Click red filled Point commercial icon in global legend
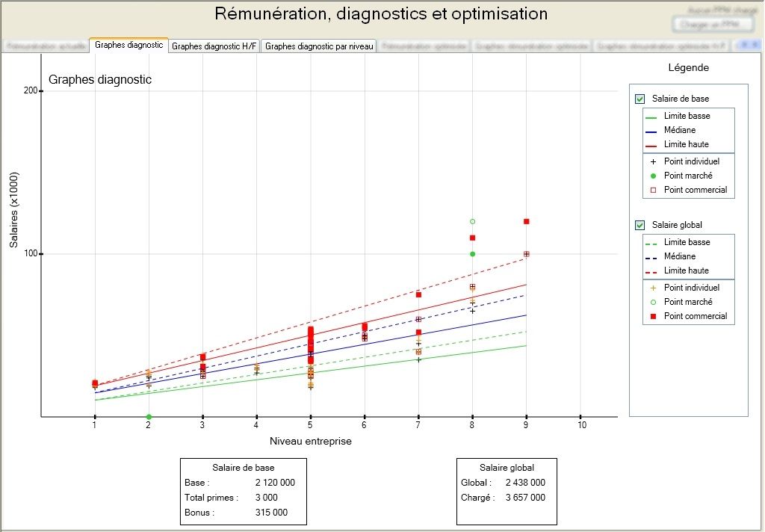This screenshot has height=532, width=765. pyautogui.click(x=653, y=317)
